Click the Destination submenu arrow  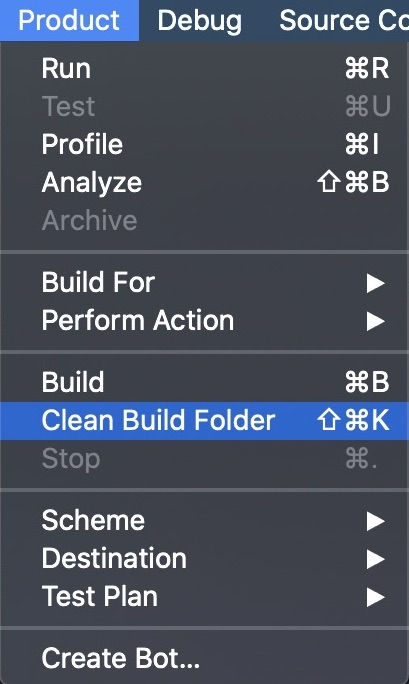click(x=375, y=560)
